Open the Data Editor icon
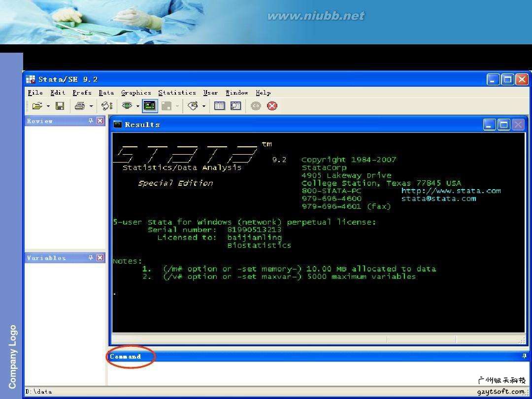This screenshot has width=532, height=399. (220, 106)
